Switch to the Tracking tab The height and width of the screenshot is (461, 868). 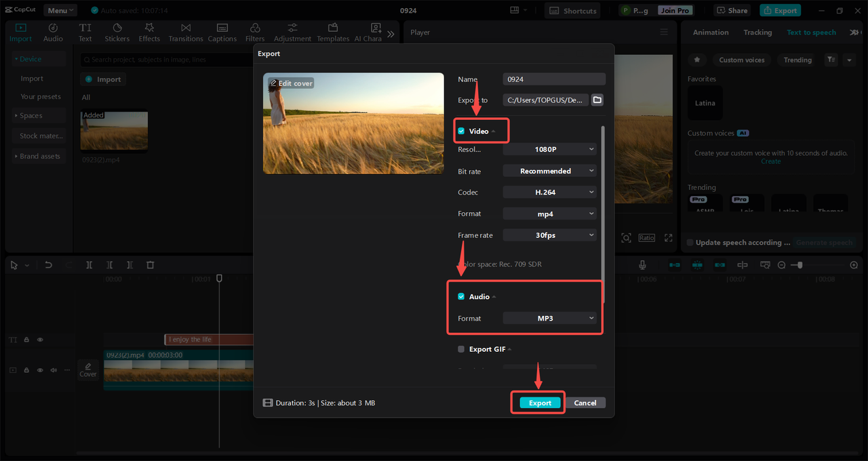pos(757,33)
